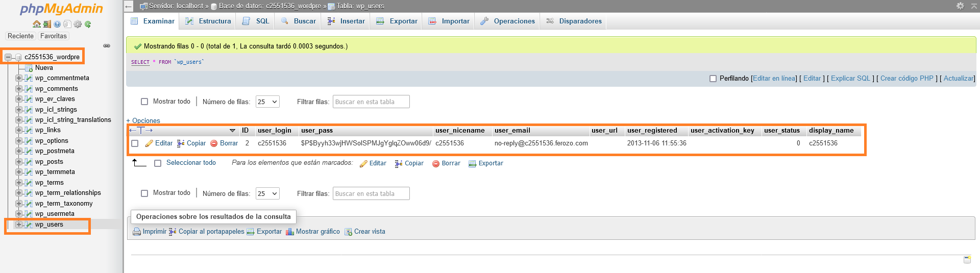Click the exit door logout icon
The width and height of the screenshot is (980, 273).
(47, 24)
